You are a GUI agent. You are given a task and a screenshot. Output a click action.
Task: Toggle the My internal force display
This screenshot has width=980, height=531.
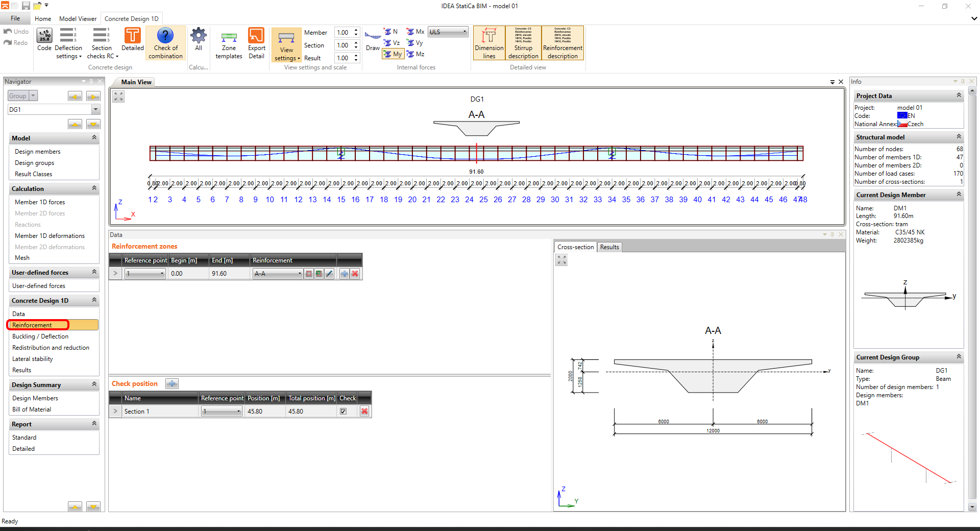(393, 54)
